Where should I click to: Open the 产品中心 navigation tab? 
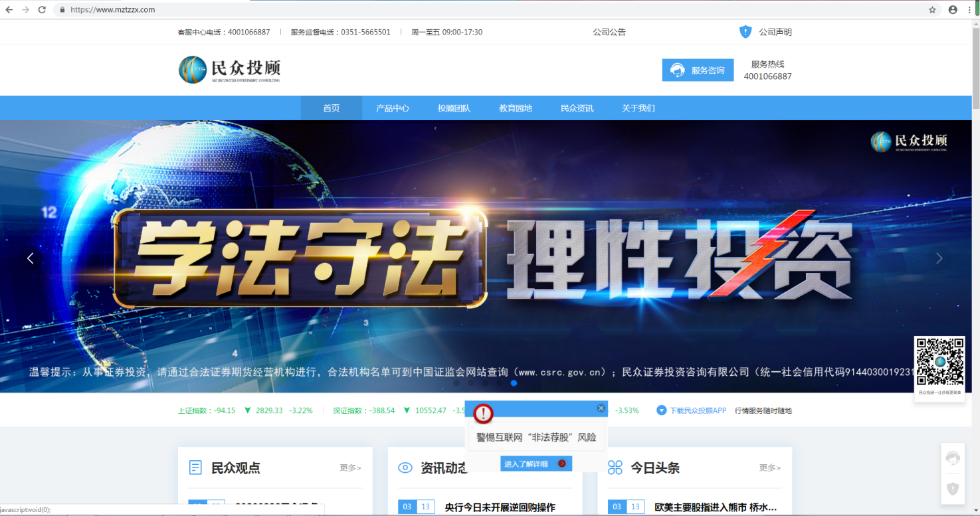pyautogui.click(x=393, y=108)
